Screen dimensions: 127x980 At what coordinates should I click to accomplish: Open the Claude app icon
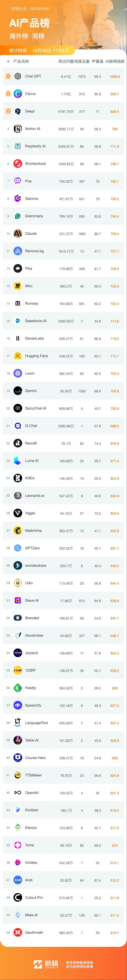(17, 234)
